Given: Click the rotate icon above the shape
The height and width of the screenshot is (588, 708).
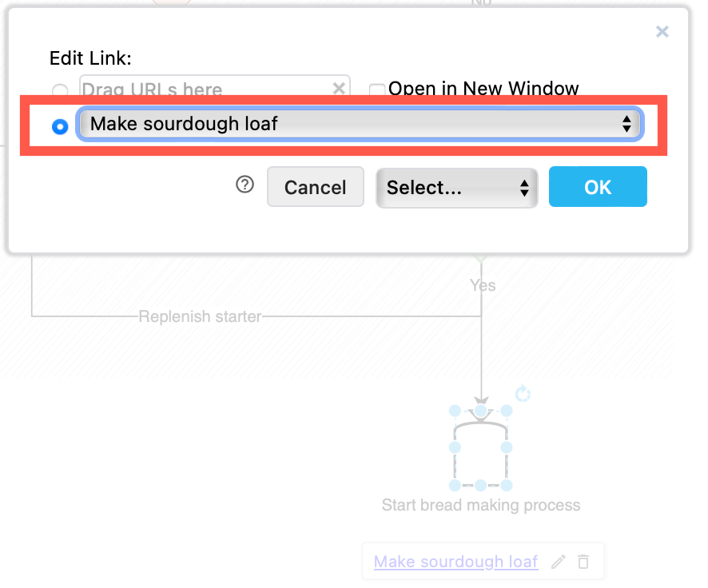Looking at the screenshot, I should [523, 394].
